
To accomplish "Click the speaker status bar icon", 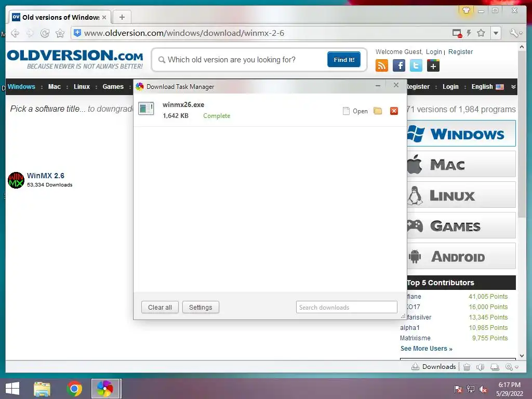I will pyautogui.click(x=480, y=367).
